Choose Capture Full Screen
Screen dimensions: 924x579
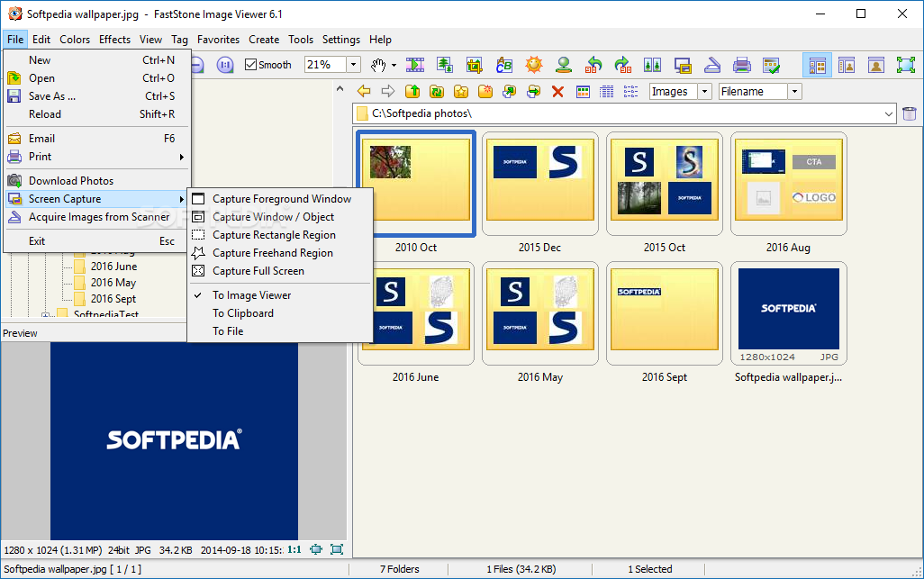(279, 271)
